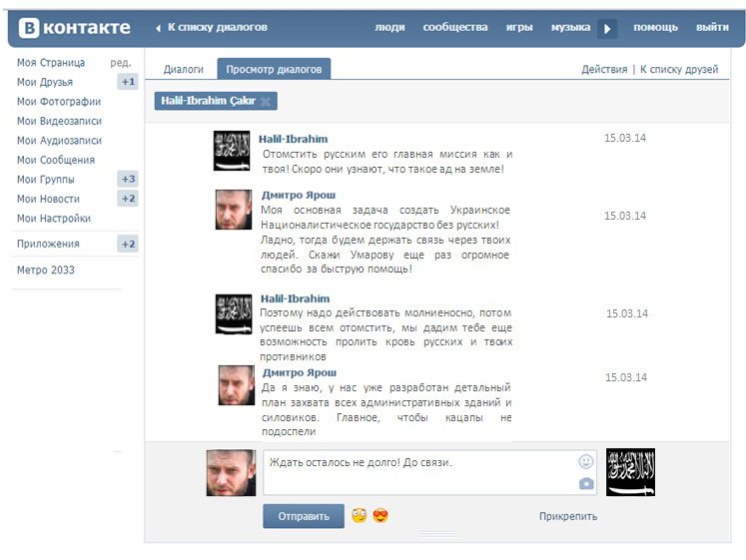
Task: Click the Прикрепить attach link
Action: click(x=567, y=516)
